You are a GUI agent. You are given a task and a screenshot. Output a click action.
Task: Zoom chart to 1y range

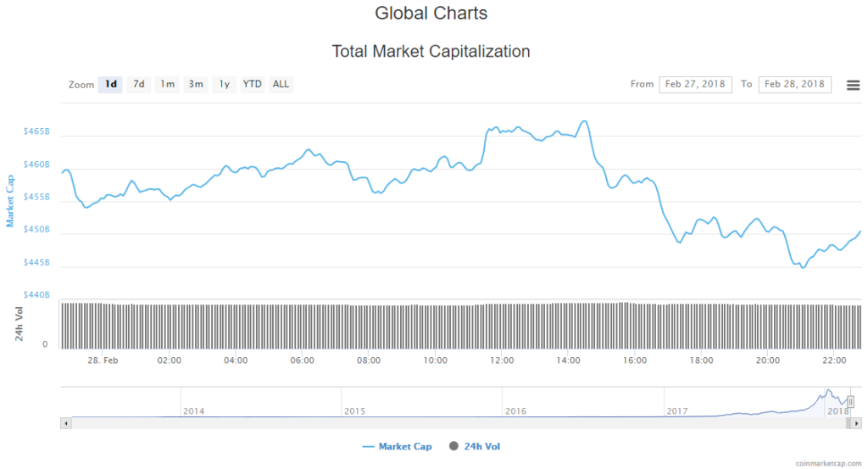click(224, 84)
